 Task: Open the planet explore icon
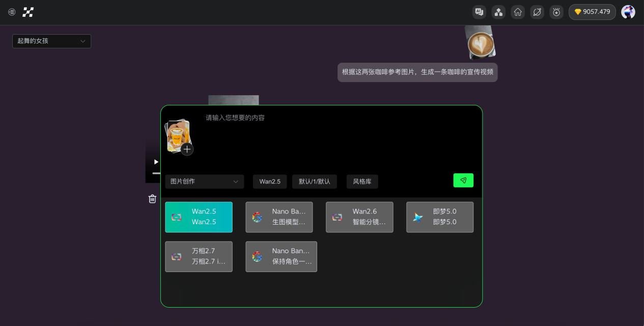click(537, 12)
